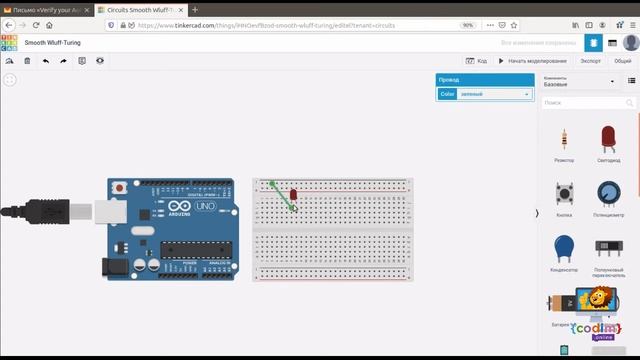Open Firefox account icon

602,25
